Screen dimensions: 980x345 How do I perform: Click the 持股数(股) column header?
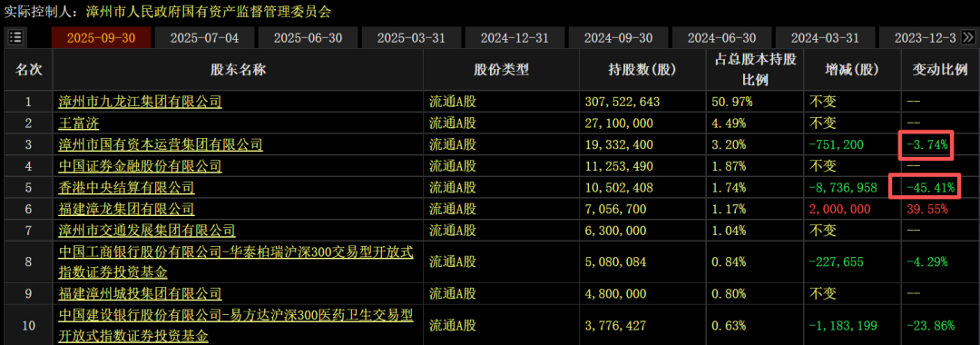click(643, 69)
